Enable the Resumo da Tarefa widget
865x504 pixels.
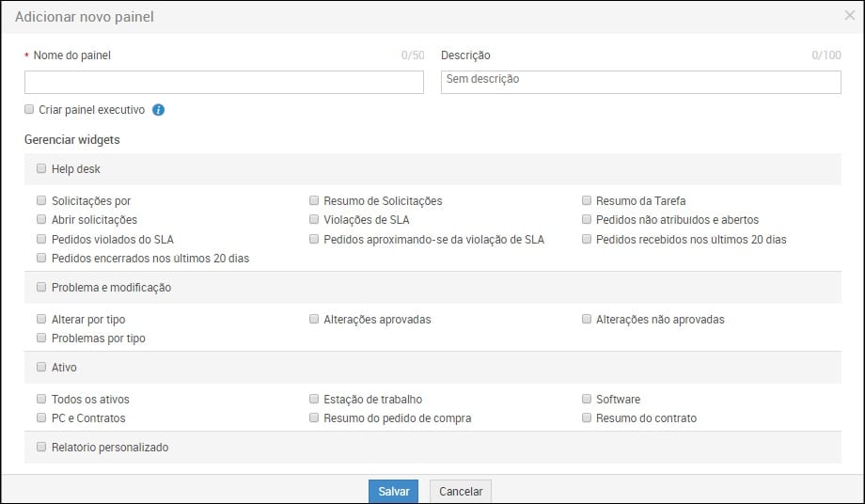pos(587,200)
